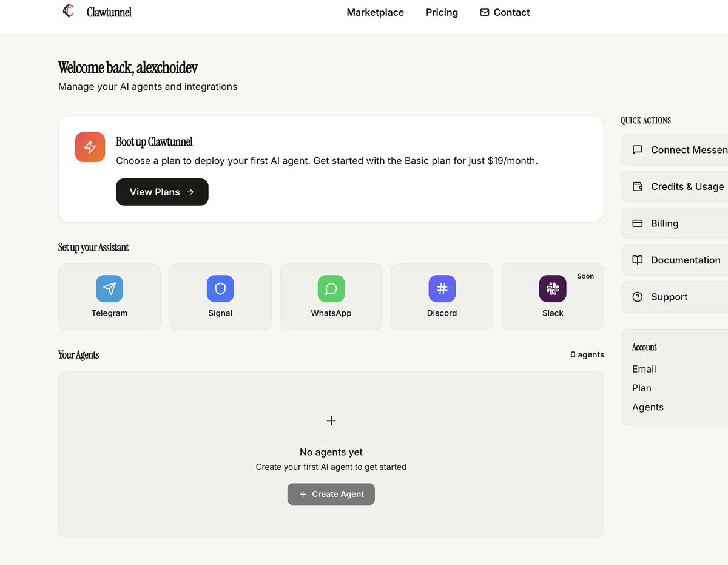Click the Set up your Assistant heading
Viewport: 728px width, 565px height.
pyautogui.click(x=93, y=248)
